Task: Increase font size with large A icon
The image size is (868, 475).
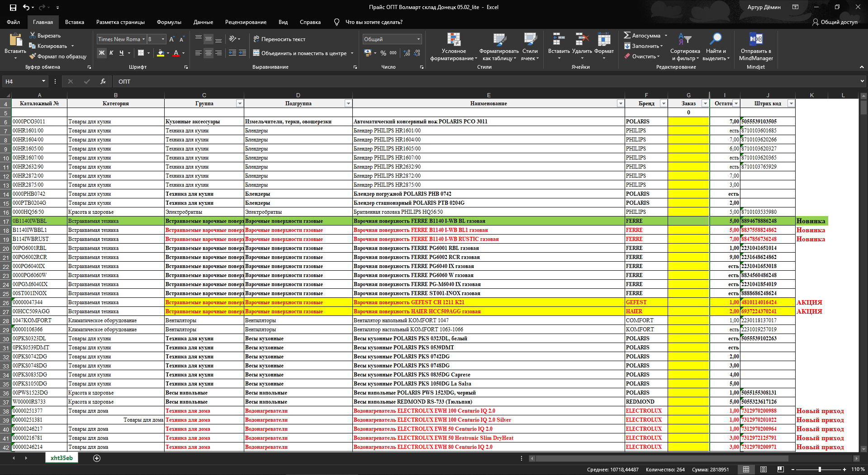Action: 172,39
